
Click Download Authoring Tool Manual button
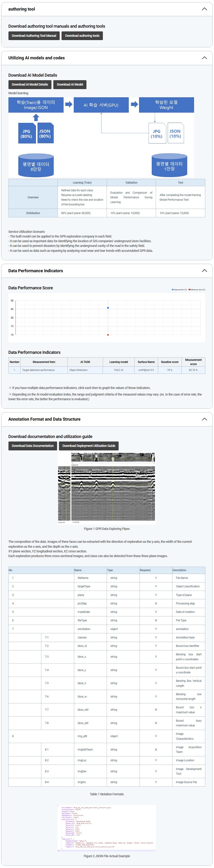(34, 36)
